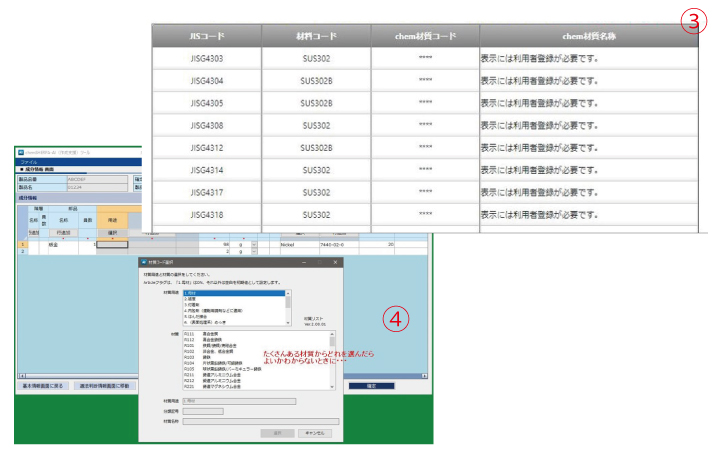
Task: Open the ファイル menu
Action: click(x=28, y=161)
